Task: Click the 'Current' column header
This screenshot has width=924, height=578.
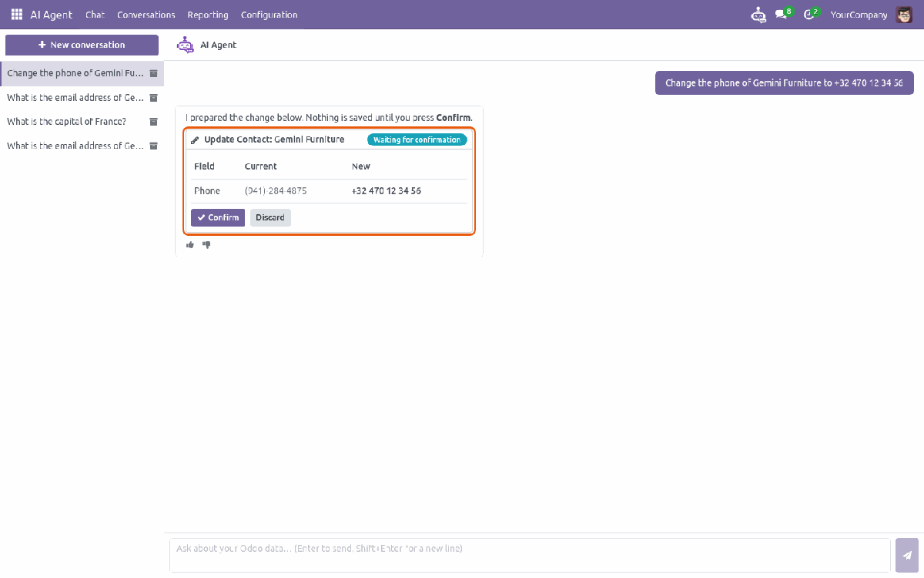Action: [x=260, y=166]
